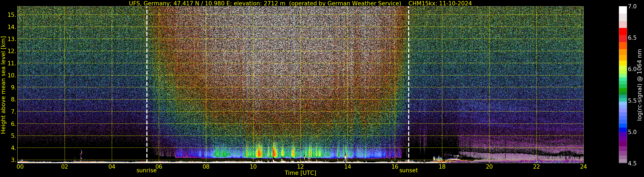Screen dimensions: 644x177
Task: Click the "10." height axis tick label
Action: [12, 75]
